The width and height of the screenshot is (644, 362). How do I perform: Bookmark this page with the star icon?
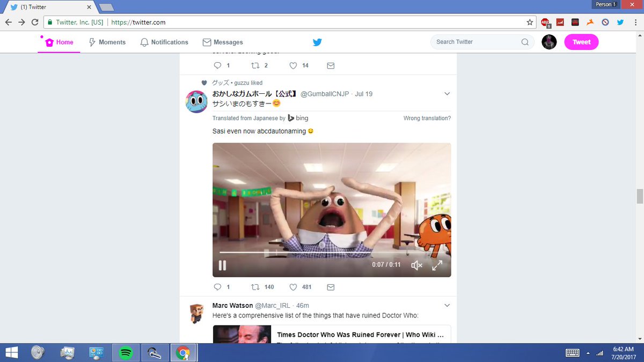530,23
